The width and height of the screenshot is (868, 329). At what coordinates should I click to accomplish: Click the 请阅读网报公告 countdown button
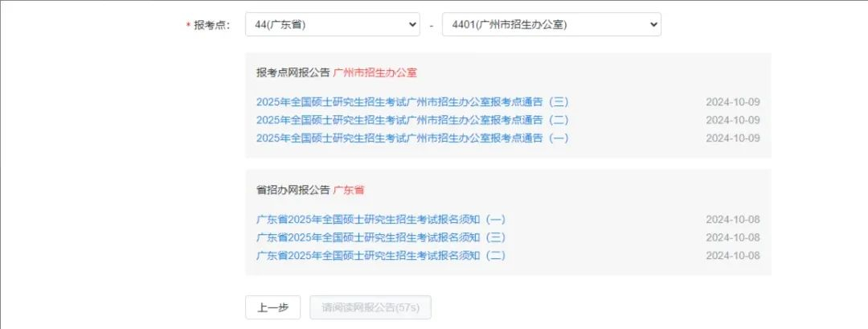click(x=370, y=307)
